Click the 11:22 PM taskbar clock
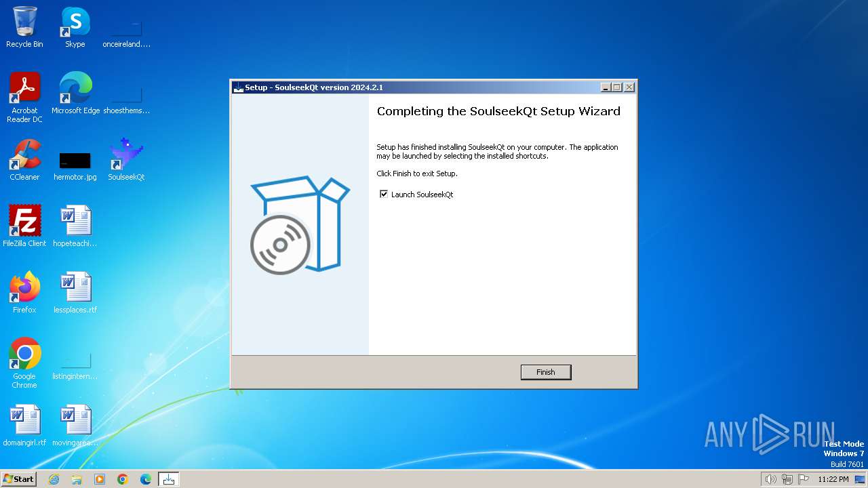The width and height of the screenshot is (868, 488). click(833, 479)
